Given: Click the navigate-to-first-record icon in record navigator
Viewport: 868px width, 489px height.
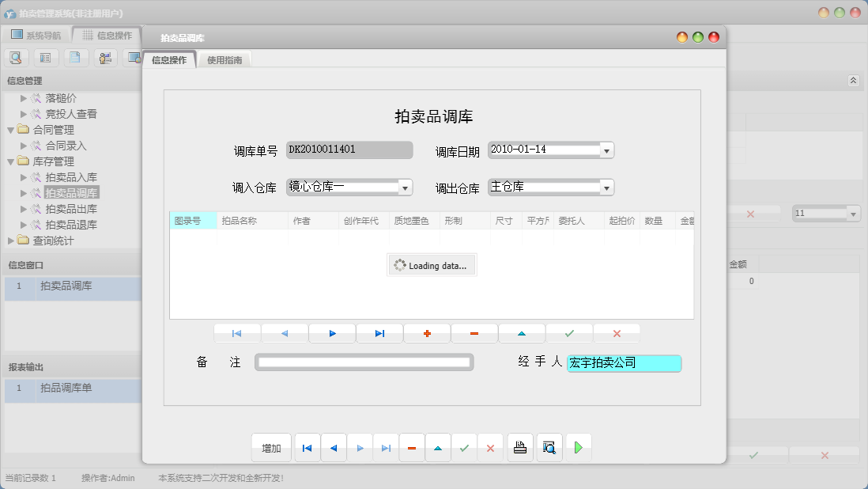Looking at the screenshot, I should [x=237, y=333].
